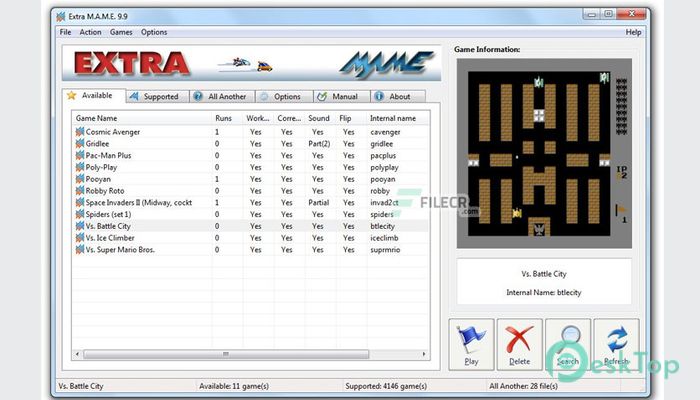
Task: Click the Available: 11 game(s) status entry
Action: point(234,386)
